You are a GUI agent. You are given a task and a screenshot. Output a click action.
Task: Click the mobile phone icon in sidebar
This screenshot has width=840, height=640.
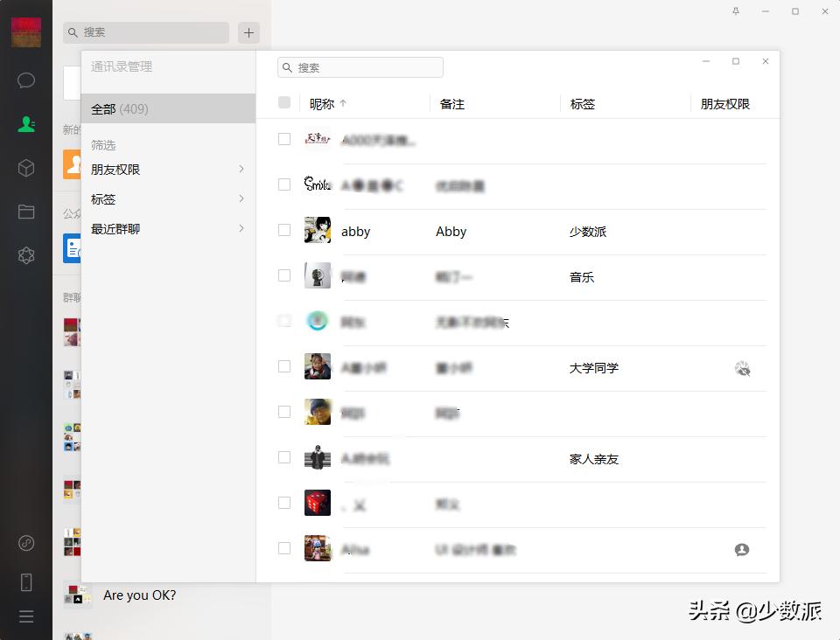tap(26, 581)
